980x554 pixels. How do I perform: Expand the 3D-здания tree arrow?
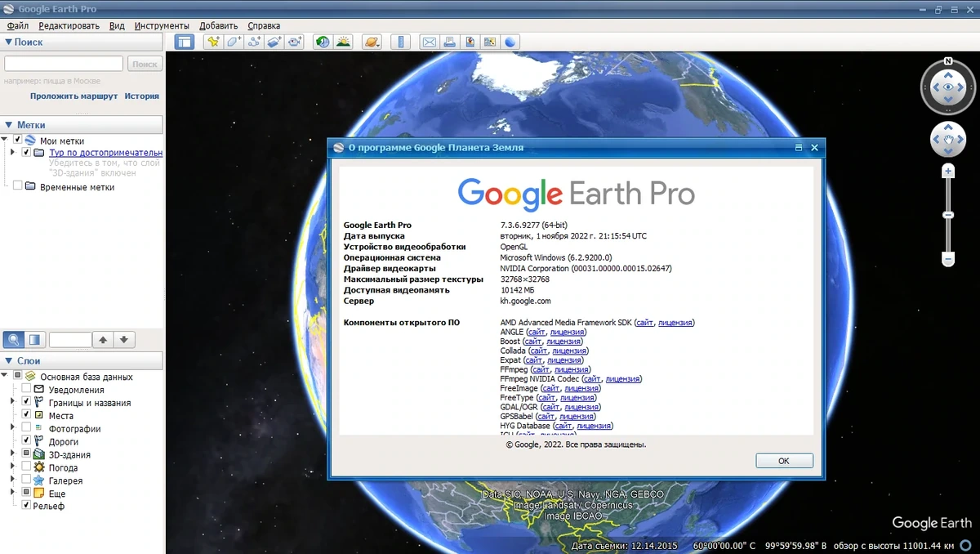(12, 454)
